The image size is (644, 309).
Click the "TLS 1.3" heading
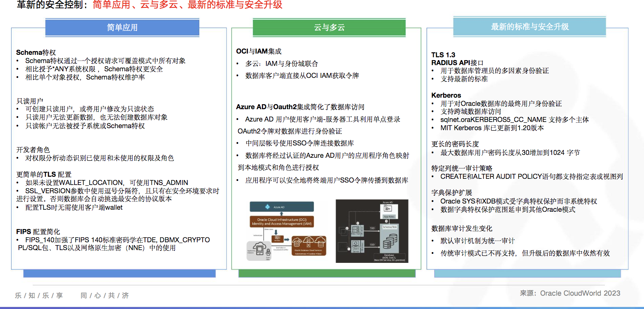[x=443, y=55]
